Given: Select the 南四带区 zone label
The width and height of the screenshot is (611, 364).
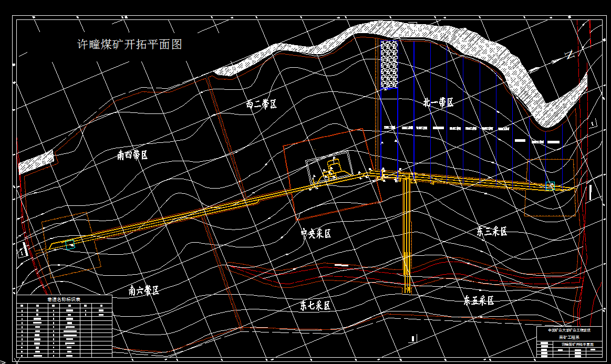Looking at the screenshot, I should tap(132, 155).
